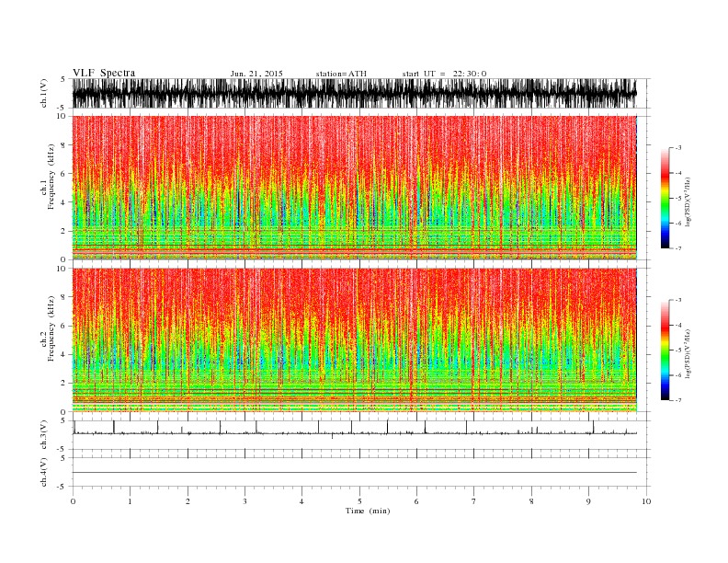Click the "VLF Spectra" plot title
Image resolution: width=728 pixels, height=563 pixels.
104,73
